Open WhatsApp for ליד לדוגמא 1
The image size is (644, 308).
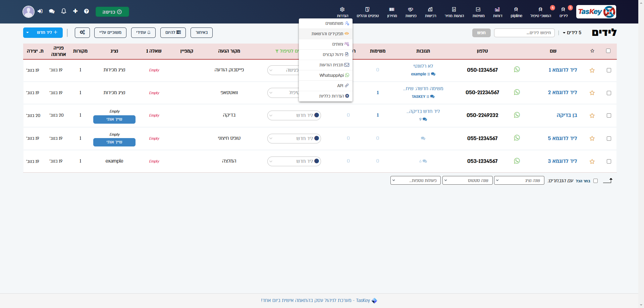click(x=517, y=69)
